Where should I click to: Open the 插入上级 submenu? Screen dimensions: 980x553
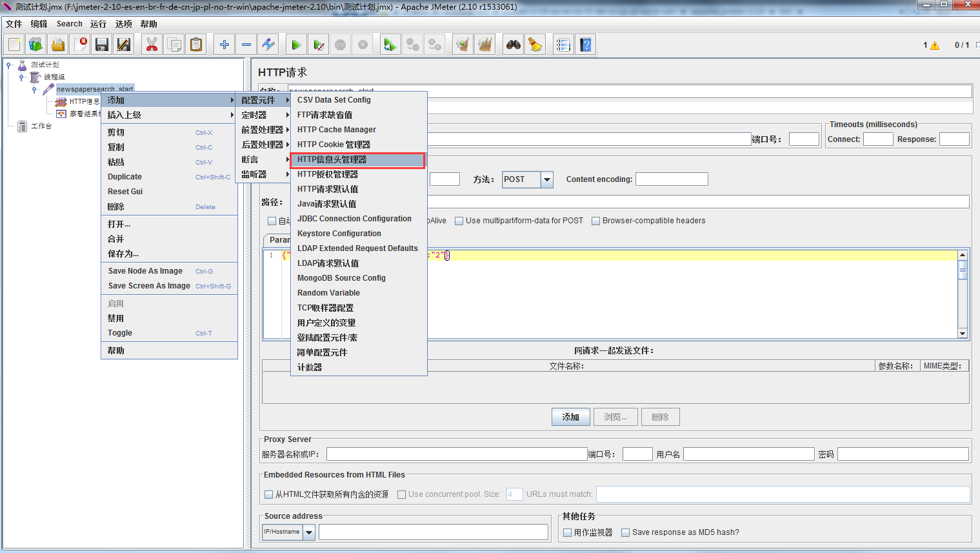point(170,115)
